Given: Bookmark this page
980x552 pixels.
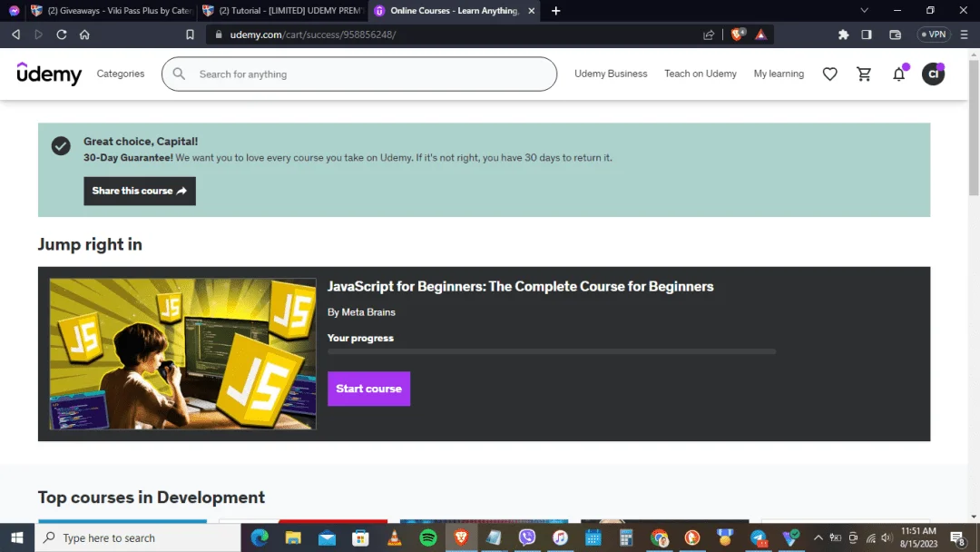Looking at the screenshot, I should coord(190,34).
